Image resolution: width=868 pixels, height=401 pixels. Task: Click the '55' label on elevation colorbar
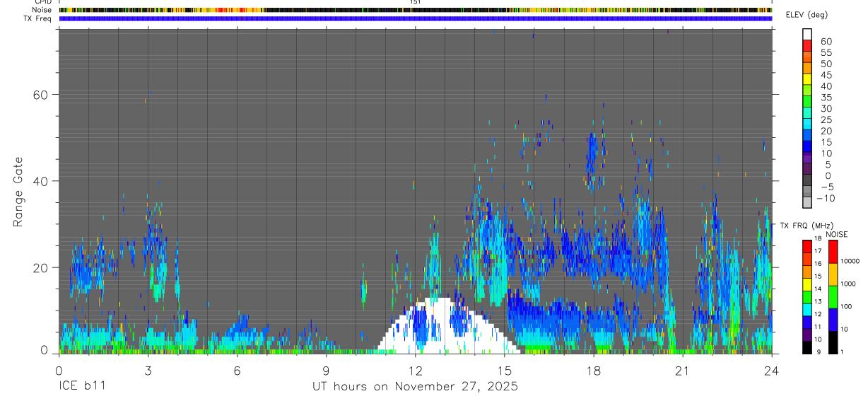point(826,53)
